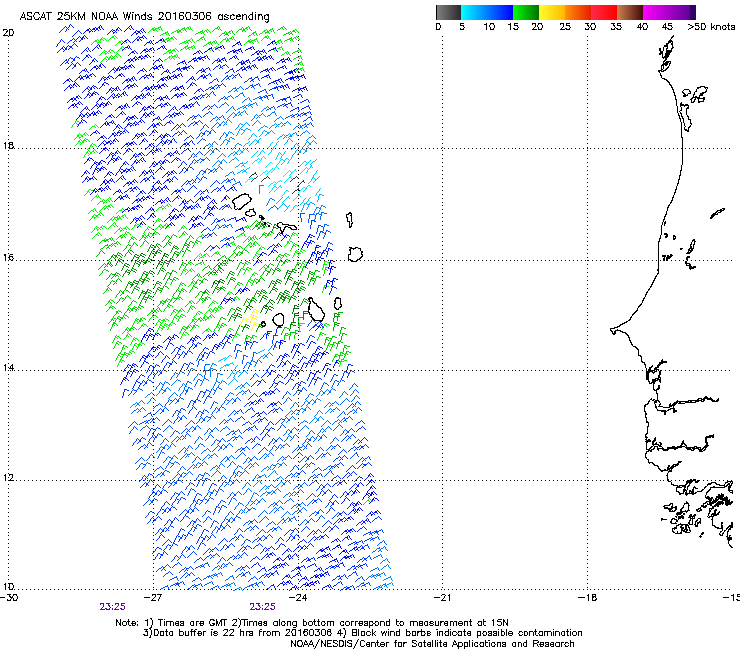This screenshot has width=740, height=650.
Task: Click the black contaminated wind barbs near 17.5N
Action: pos(275,181)
